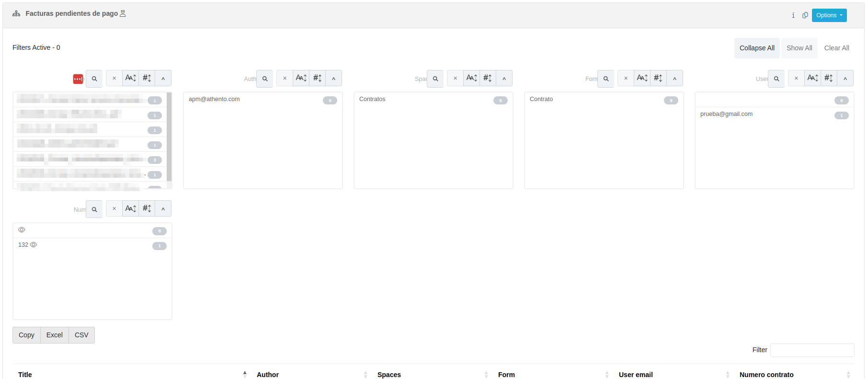Sort Author filter pane by count
Image resolution: width=868 pixels, height=379 pixels.
pyautogui.click(x=317, y=78)
